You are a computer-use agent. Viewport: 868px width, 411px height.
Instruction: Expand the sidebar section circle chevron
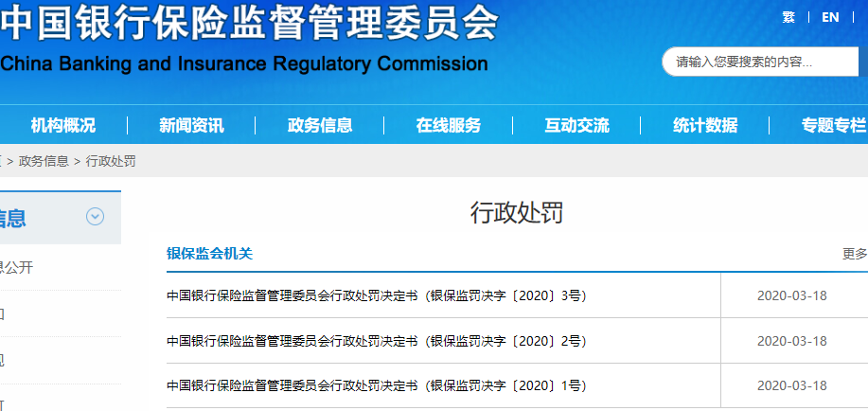[x=96, y=216]
